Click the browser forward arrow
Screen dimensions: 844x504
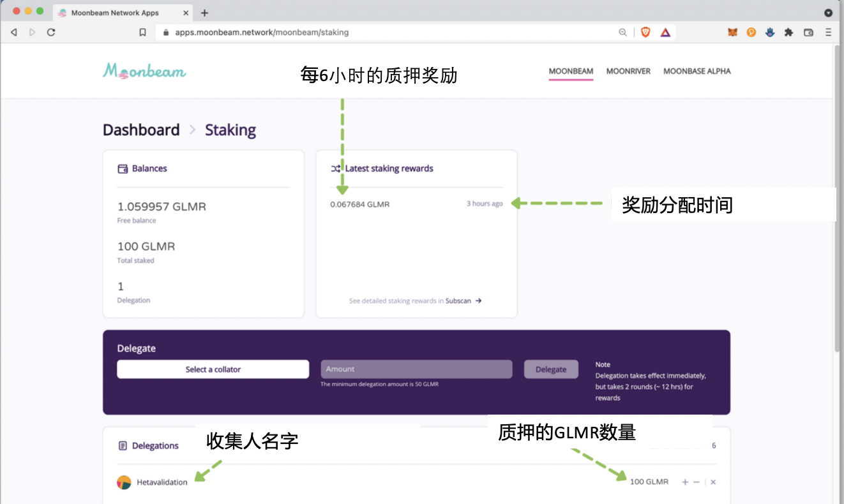click(33, 32)
